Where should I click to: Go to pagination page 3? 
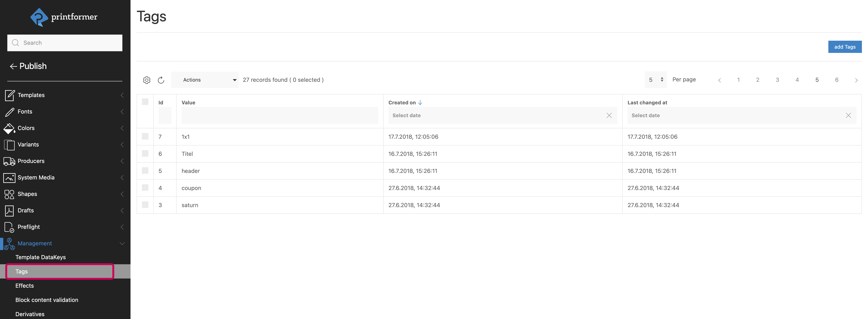pos(777,80)
